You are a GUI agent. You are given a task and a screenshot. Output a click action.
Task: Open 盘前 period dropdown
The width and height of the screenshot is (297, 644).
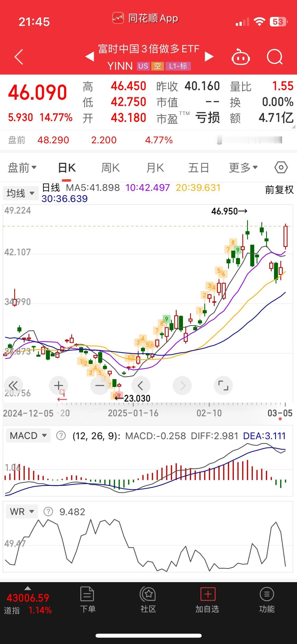(x=22, y=168)
